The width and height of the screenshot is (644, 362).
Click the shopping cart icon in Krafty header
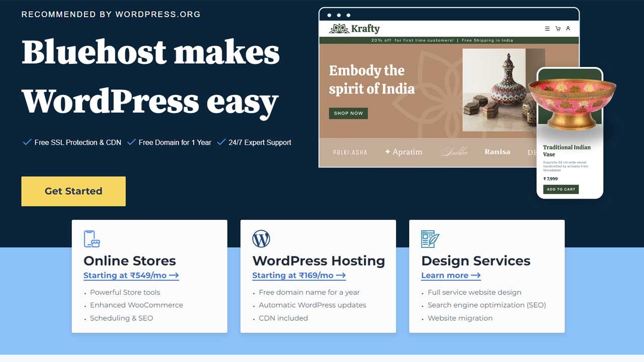(x=558, y=29)
